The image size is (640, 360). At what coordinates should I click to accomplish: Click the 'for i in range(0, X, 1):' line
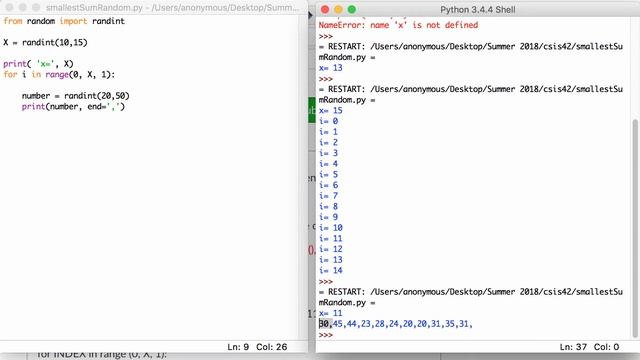(59, 74)
